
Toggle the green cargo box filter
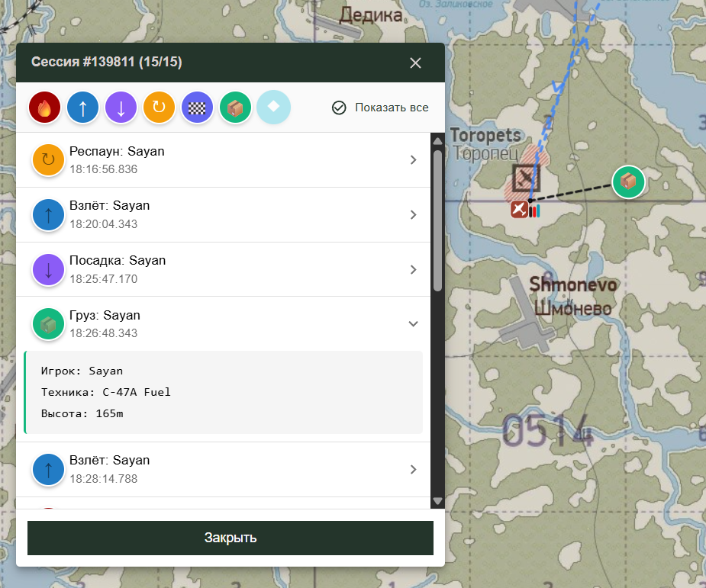click(x=235, y=108)
